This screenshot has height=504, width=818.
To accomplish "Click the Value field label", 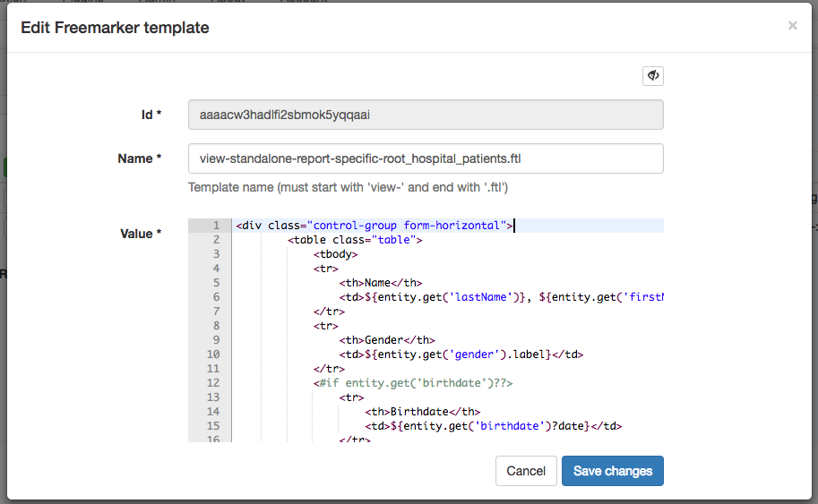I will click(140, 234).
